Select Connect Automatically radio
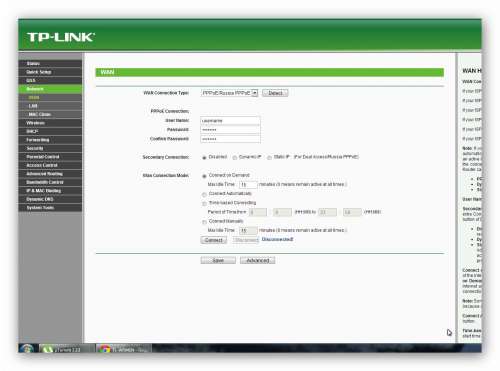Image resolution: width=500 pixels, height=371 pixels. (204, 194)
